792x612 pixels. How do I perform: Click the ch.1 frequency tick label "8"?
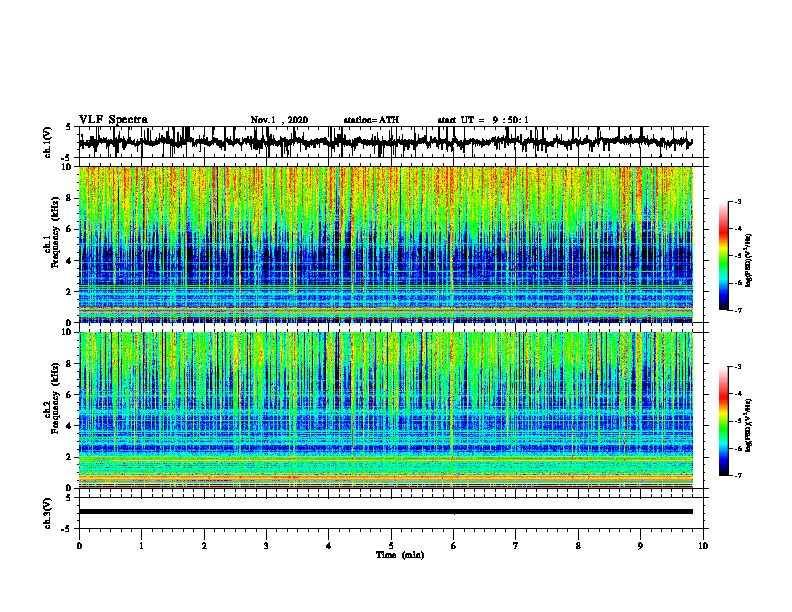click(69, 198)
